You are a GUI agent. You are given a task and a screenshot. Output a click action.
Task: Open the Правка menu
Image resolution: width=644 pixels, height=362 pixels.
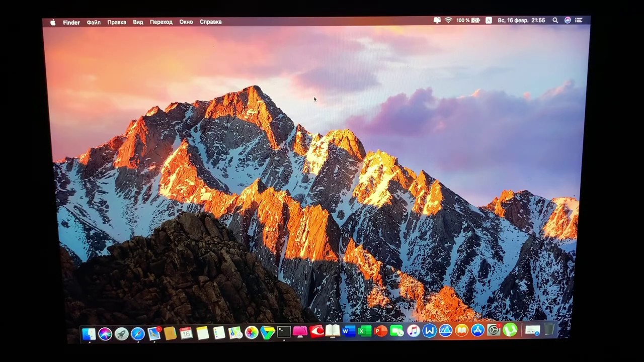click(117, 22)
